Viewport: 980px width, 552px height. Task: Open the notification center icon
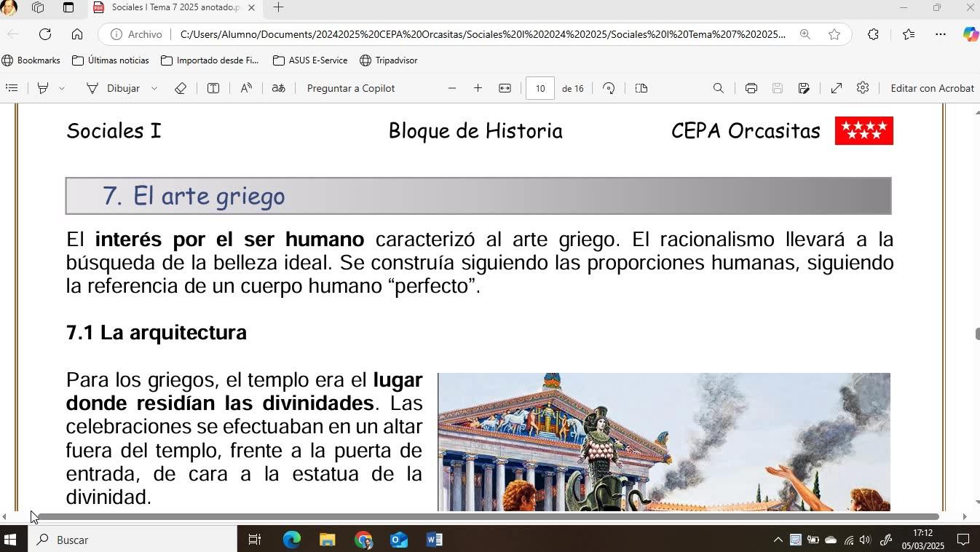(963, 540)
